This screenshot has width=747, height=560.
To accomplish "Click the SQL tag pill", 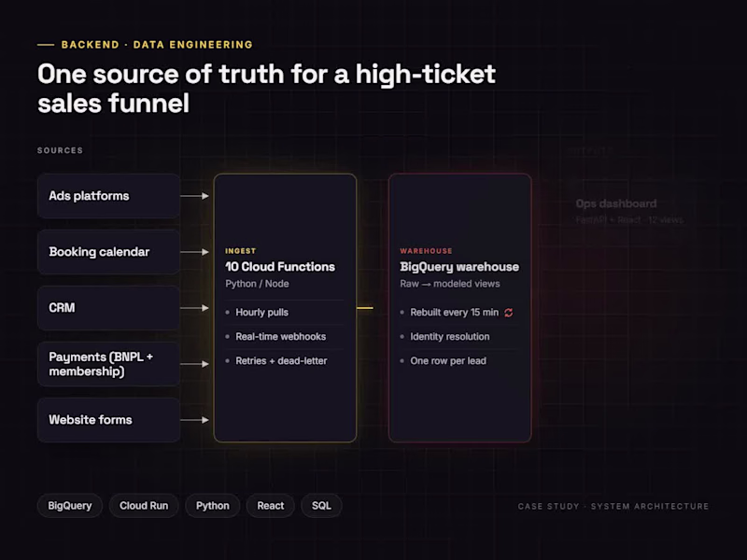I will [321, 506].
